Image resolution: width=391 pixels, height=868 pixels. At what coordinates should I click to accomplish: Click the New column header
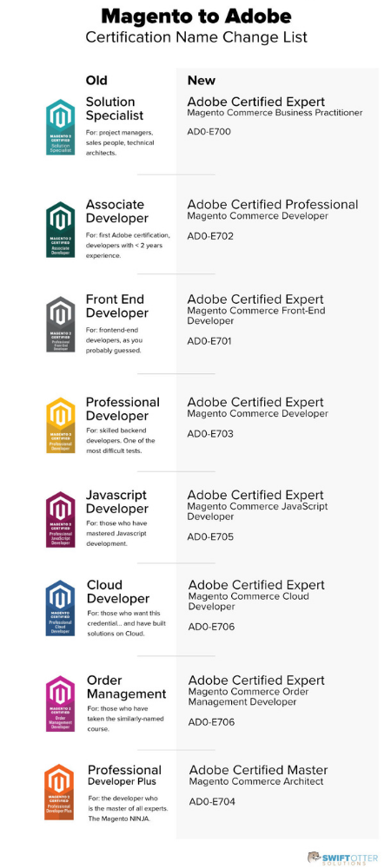pyautogui.click(x=201, y=80)
